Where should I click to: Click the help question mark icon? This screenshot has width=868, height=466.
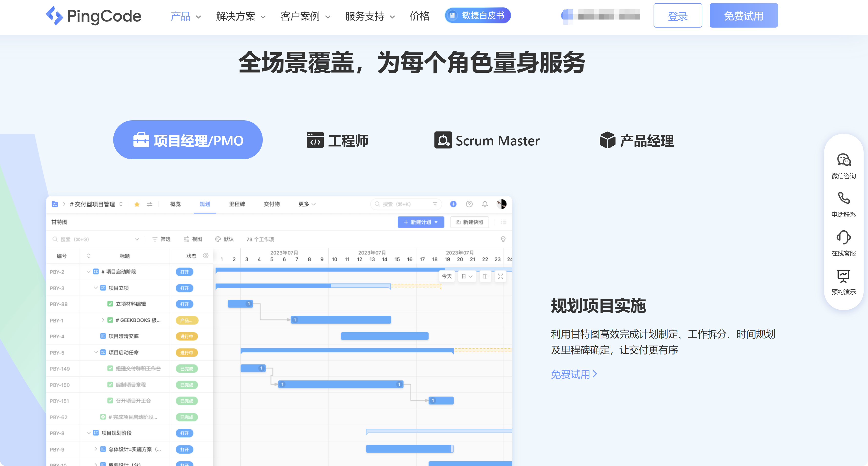tap(469, 204)
